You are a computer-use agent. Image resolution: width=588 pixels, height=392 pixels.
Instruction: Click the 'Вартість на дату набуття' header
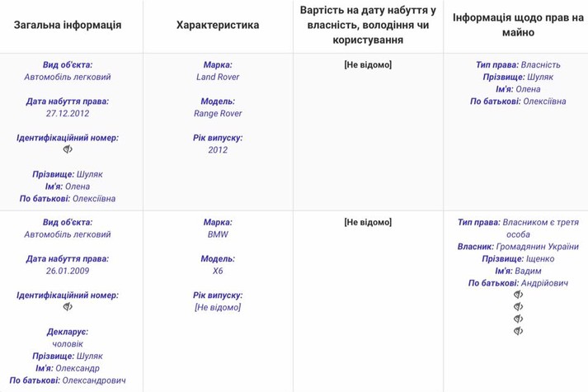[368, 25]
